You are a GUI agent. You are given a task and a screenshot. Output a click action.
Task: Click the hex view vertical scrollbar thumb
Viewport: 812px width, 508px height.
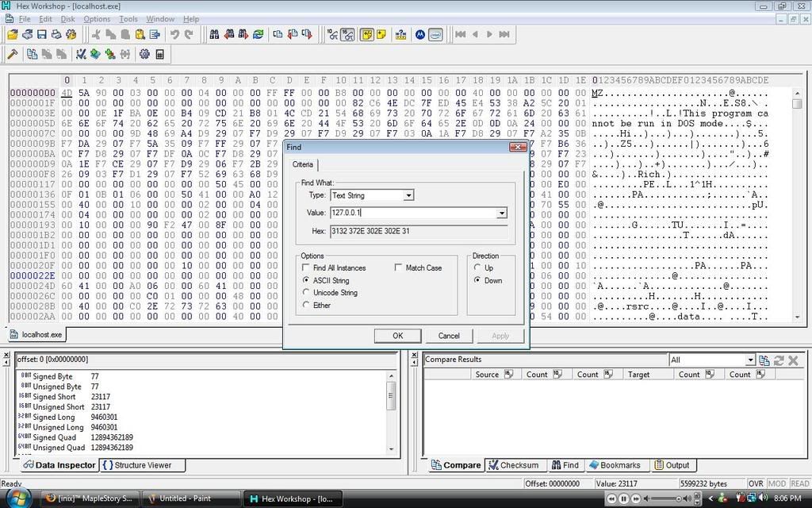pyautogui.click(x=797, y=103)
